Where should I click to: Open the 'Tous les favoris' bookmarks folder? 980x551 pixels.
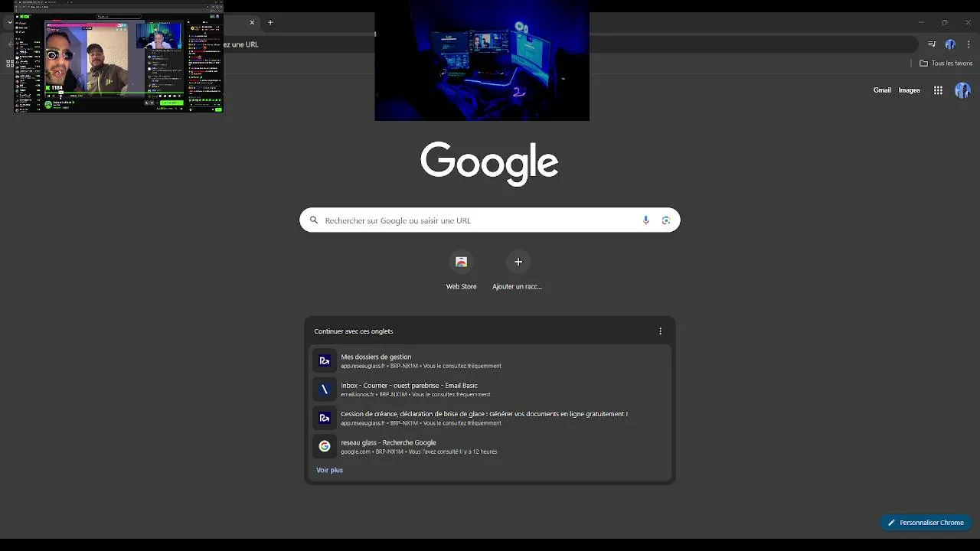pyautogui.click(x=946, y=64)
